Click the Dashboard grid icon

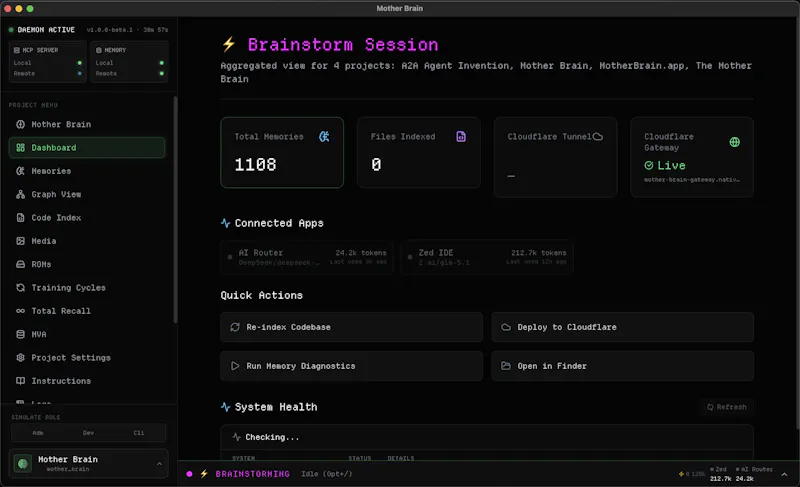click(20, 147)
